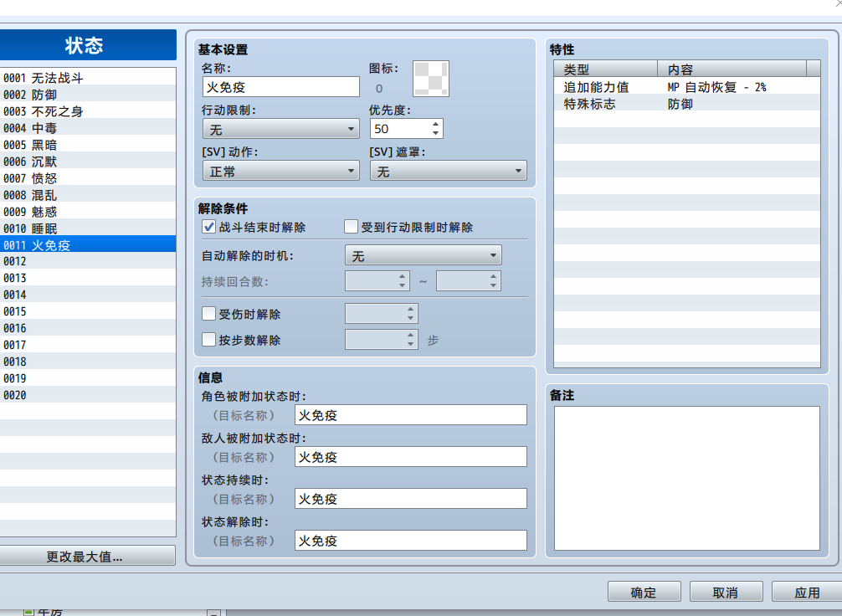
Task: Select the 特殊标志 防御 trait row
Action: tap(687, 103)
